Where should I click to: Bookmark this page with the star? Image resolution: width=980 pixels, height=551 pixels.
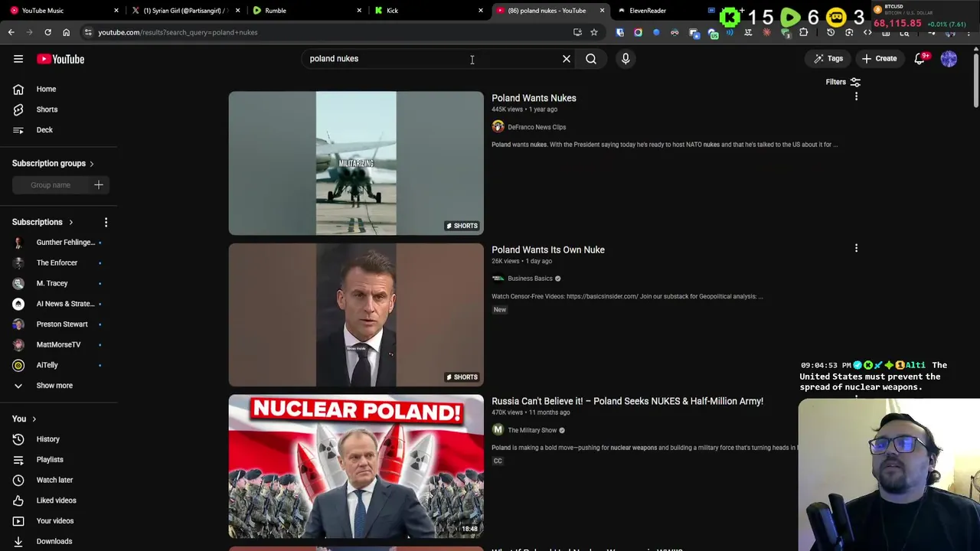[x=593, y=32]
